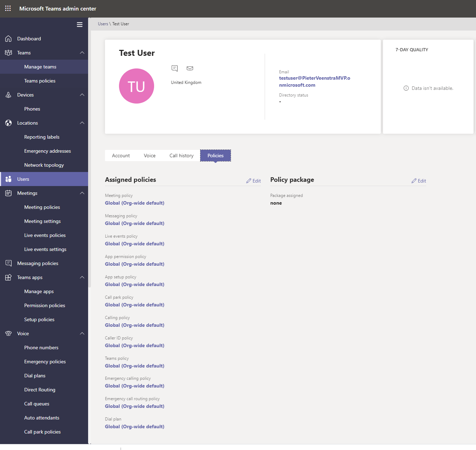Open the app launcher waffle icon
This screenshot has width=476, height=450.
tap(8, 8)
